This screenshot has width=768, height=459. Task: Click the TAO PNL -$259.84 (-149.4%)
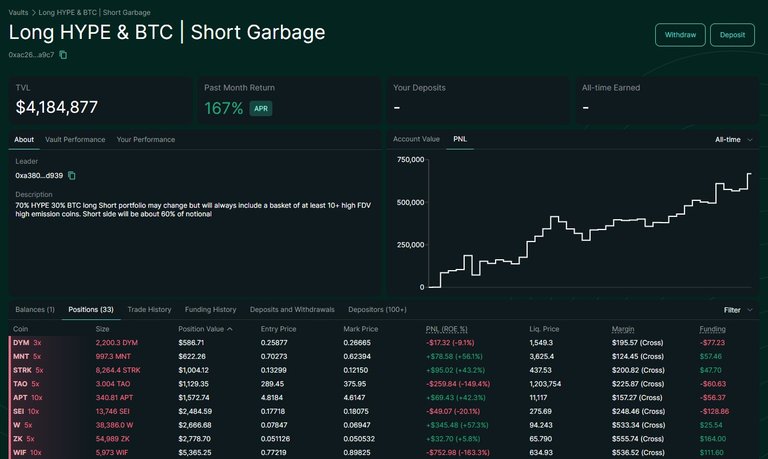(457, 384)
